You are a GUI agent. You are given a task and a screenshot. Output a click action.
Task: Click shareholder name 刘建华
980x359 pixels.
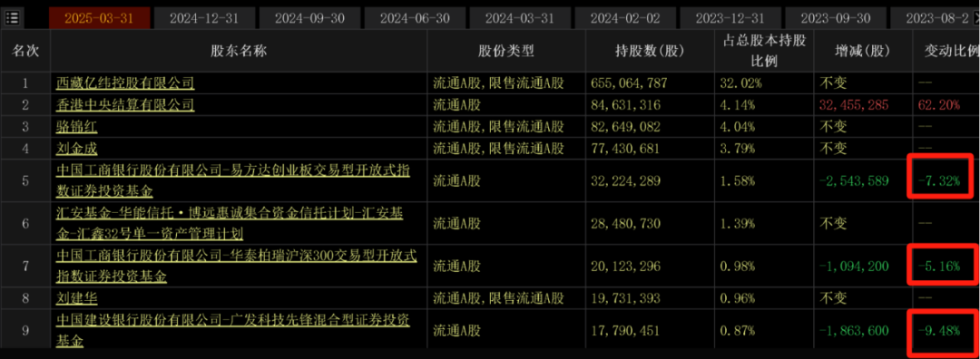pyautogui.click(x=77, y=298)
